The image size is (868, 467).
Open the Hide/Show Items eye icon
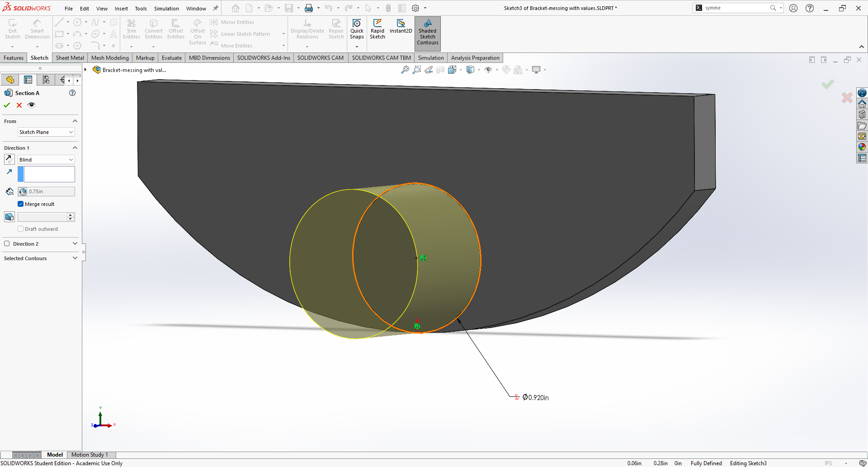pos(488,70)
